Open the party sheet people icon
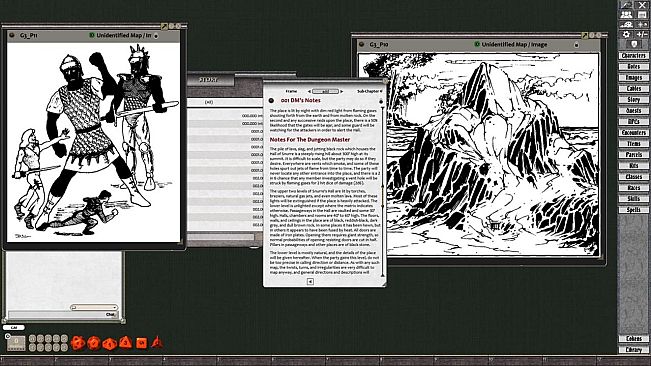Viewport: 651px width, 366px height. coord(626,15)
